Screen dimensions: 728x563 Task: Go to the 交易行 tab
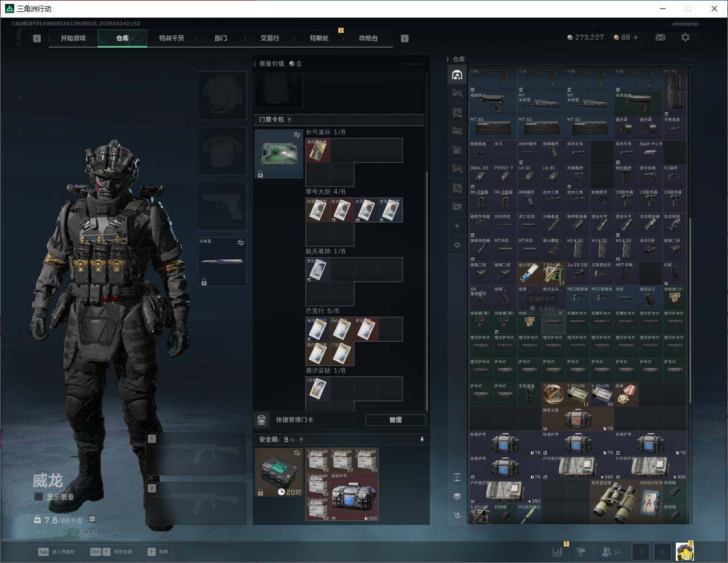click(x=270, y=38)
